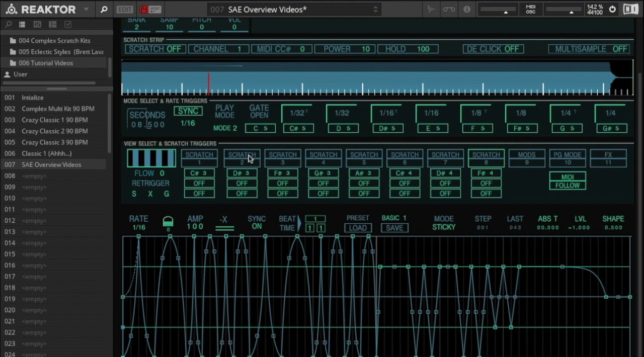Expand the 006 Tutorial Videos folder
The height and width of the screenshot is (357, 644).
click(46, 63)
